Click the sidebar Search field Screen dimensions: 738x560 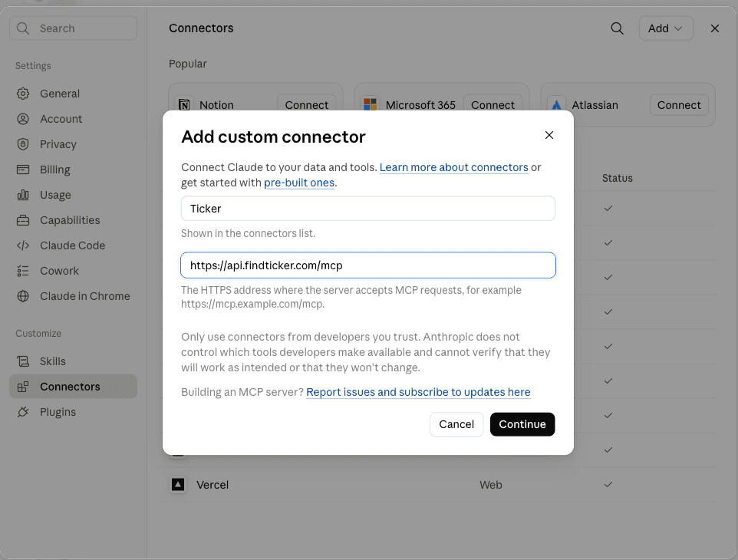point(74,28)
